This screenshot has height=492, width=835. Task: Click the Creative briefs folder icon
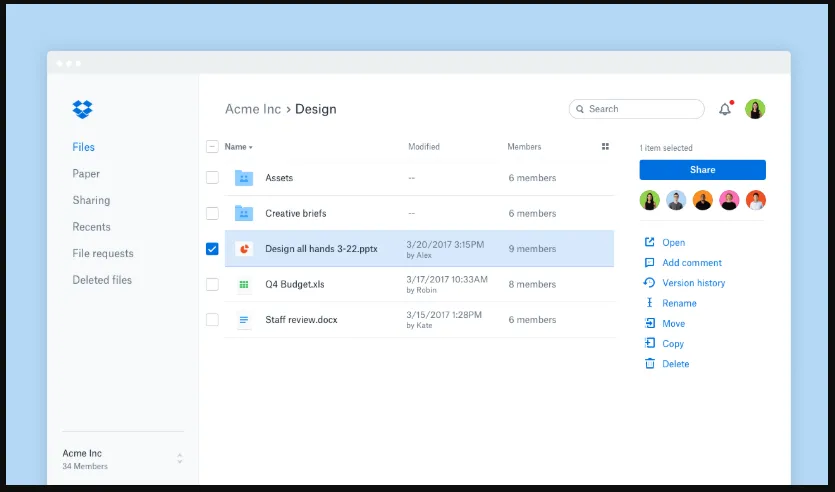pyautogui.click(x=244, y=214)
